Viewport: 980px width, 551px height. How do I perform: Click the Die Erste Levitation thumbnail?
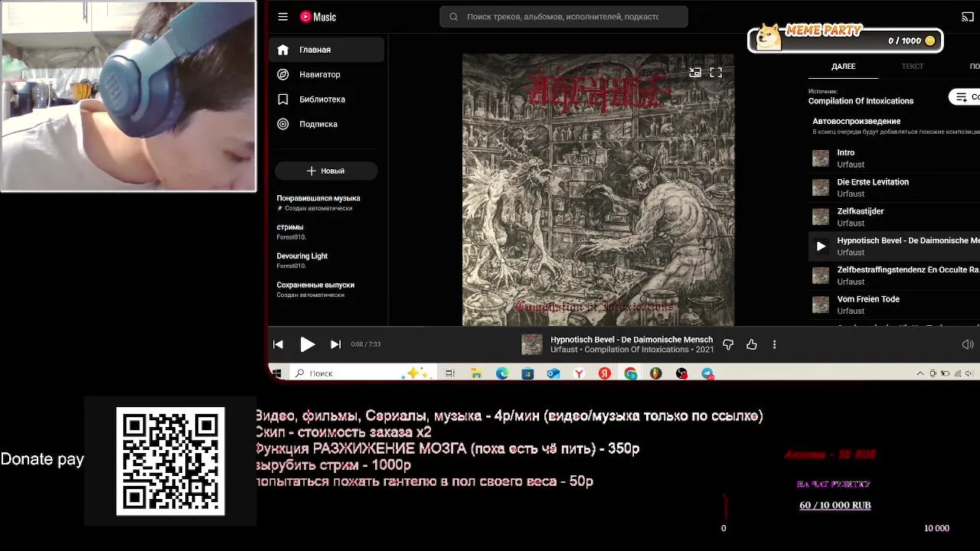click(x=821, y=187)
